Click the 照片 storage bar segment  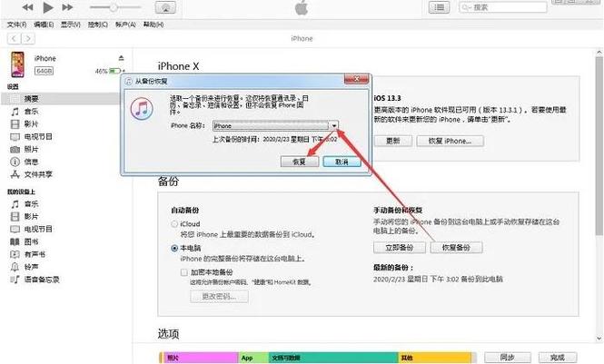[201, 358]
